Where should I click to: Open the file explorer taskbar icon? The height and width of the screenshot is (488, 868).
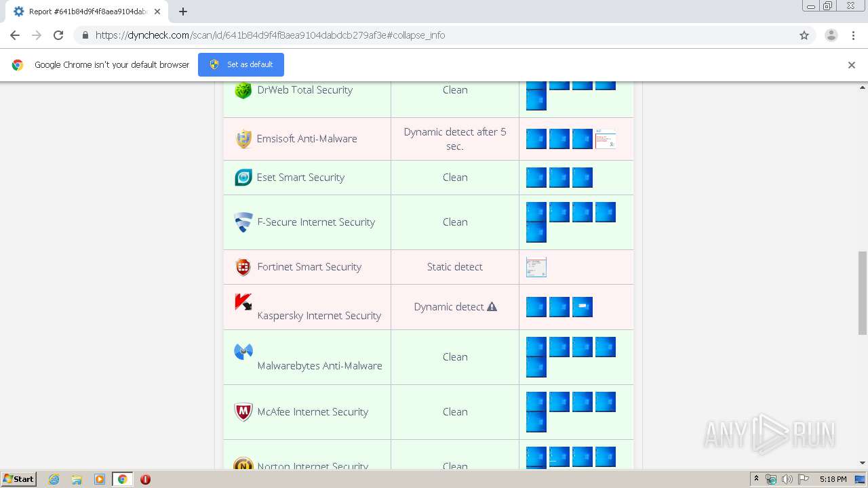(x=77, y=479)
